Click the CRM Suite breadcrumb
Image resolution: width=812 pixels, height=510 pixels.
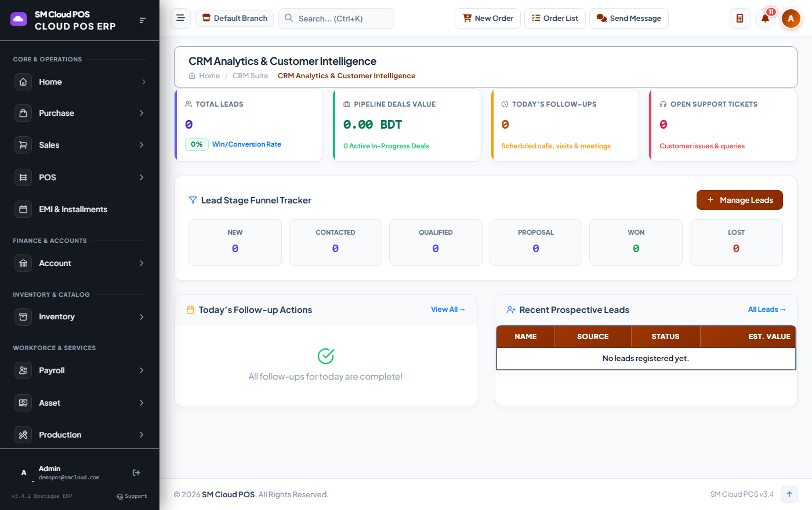tap(251, 76)
